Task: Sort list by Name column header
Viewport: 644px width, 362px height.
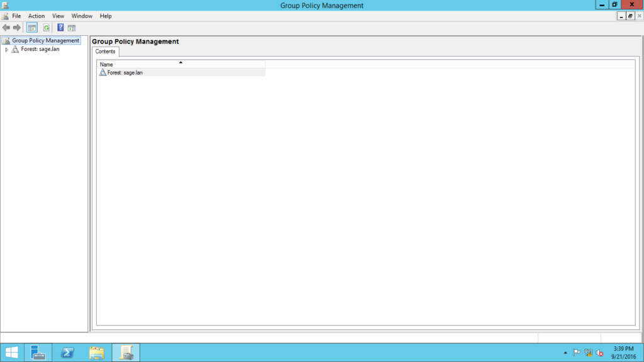Action: point(180,64)
